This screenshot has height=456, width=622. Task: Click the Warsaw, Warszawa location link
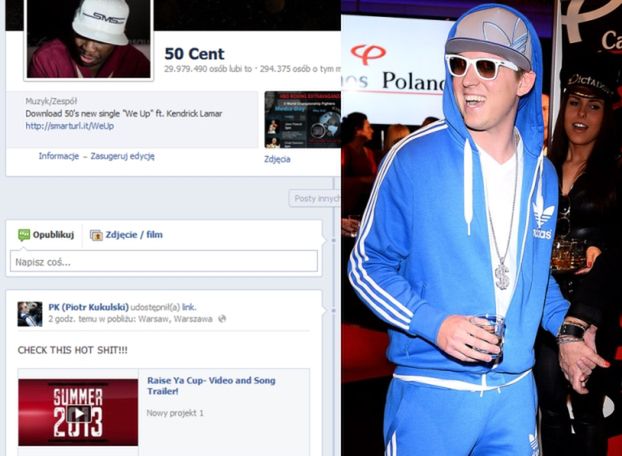click(175, 319)
